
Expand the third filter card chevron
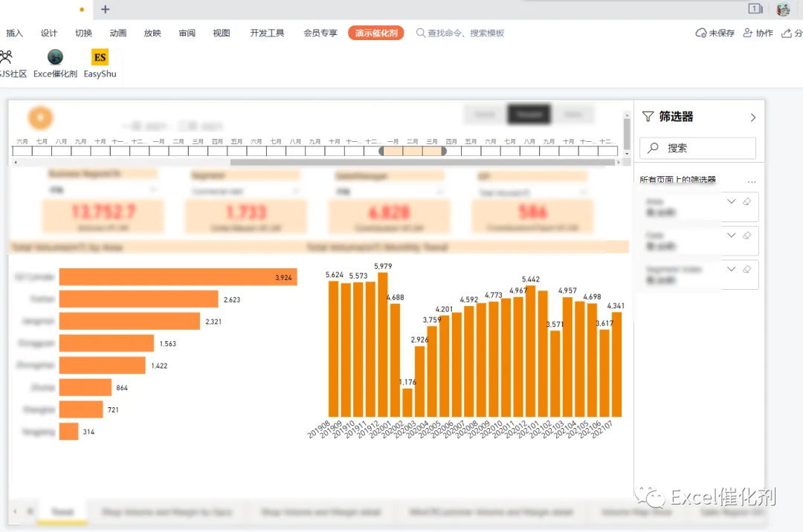pyautogui.click(x=732, y=269)
